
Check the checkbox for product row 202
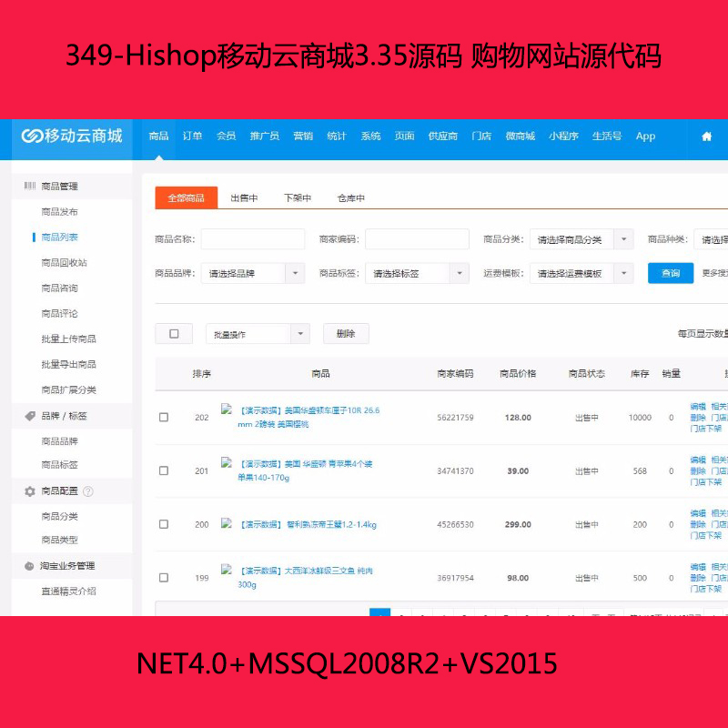pyautogui.click(x=164, y=418)
